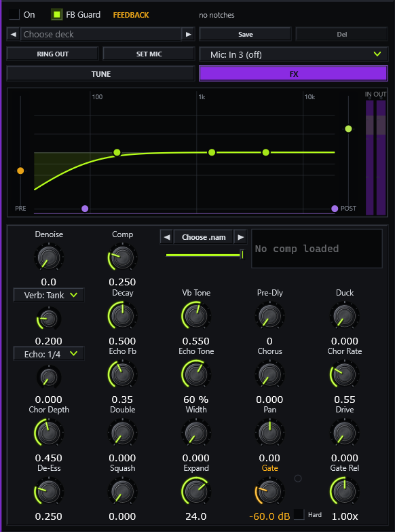395x532 pixels.
Task: Select the third green EQ node past 1k
Action: coord(266,152)
